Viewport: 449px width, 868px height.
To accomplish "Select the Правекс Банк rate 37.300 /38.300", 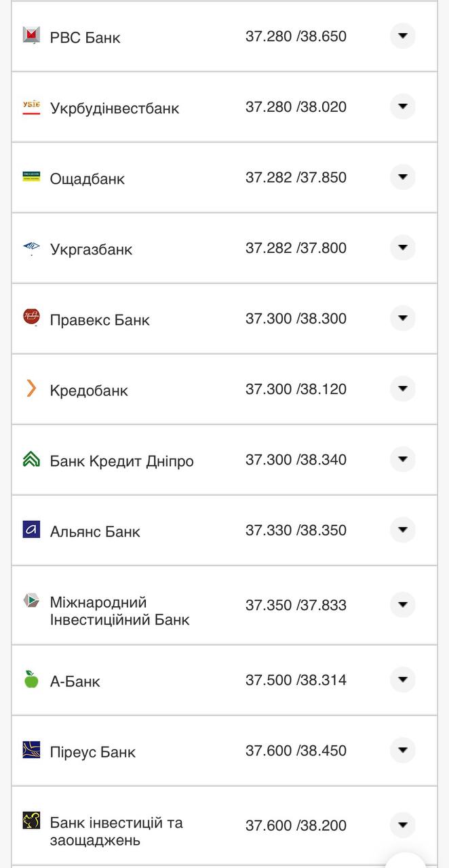I will (x=294, y=318).
